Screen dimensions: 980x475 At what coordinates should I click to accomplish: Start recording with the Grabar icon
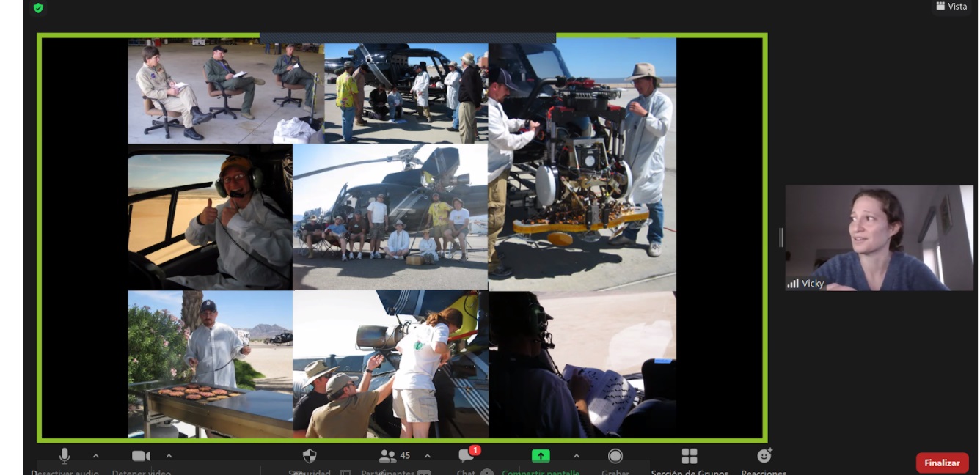(615, 456)
